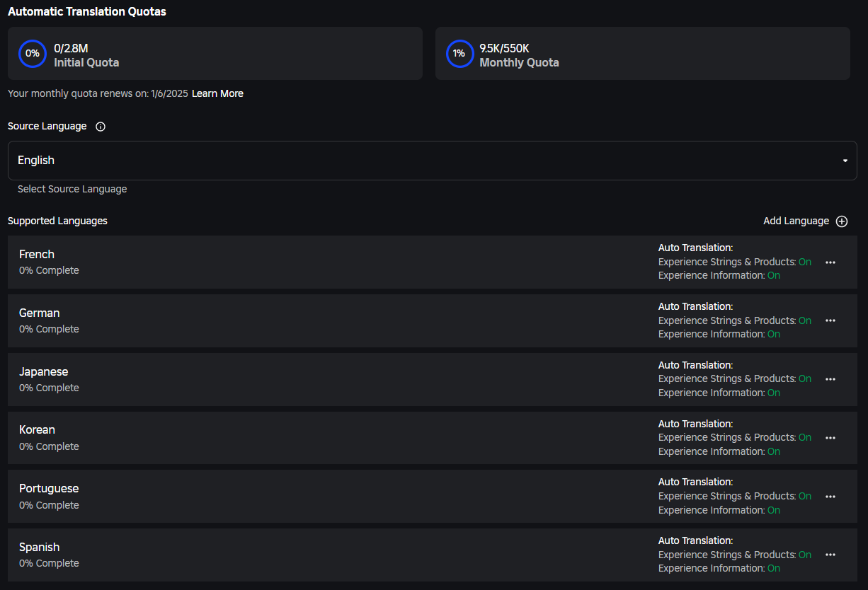868x590 pixels.
Task: Open the Learn More link
Action: tap(217, 93)
